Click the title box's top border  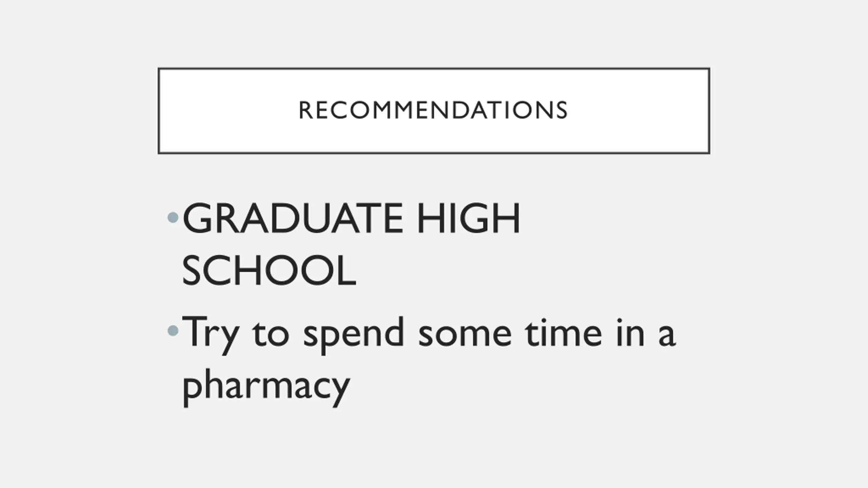434,69
